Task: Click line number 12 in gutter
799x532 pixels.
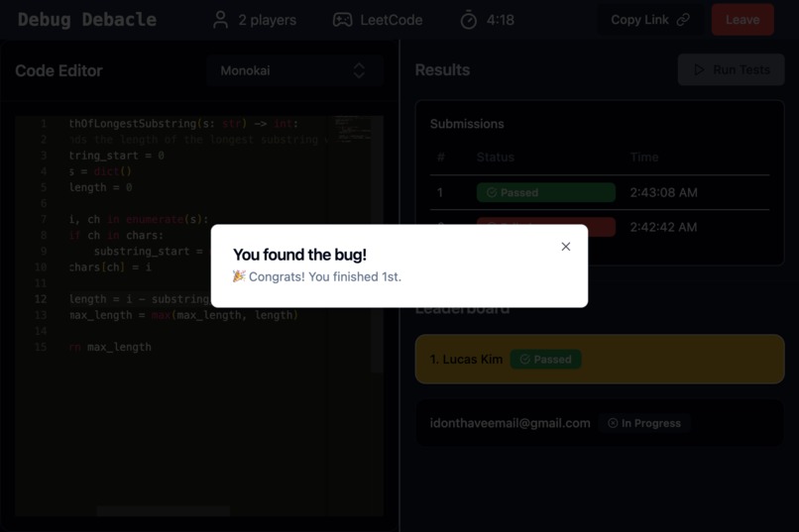Action: (41, 299)
